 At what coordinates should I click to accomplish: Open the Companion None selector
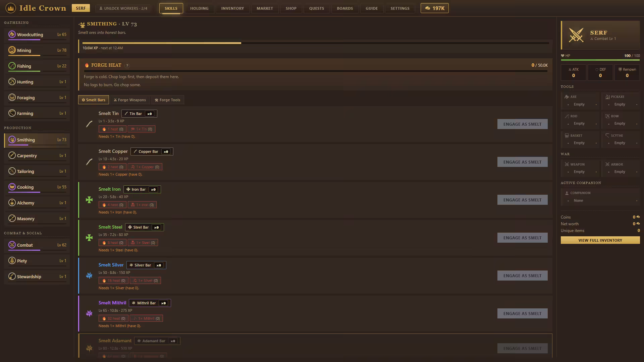[x=600, y=197]
